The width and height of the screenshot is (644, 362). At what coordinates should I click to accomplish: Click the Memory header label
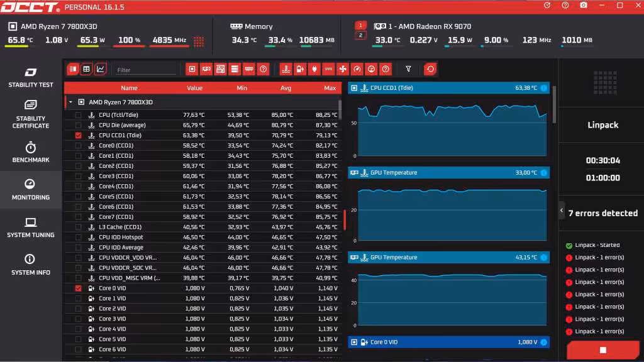[x=258, y=26]
